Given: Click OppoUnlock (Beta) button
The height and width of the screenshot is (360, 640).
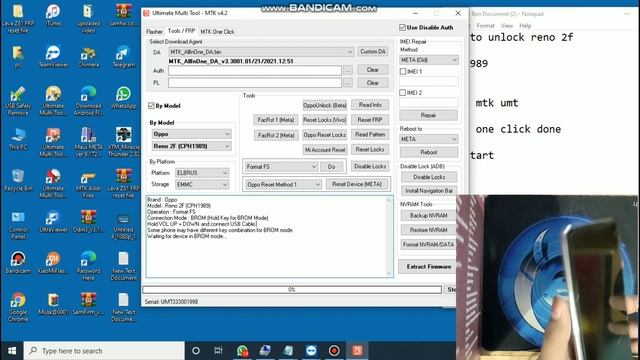Looking at the screenshot, I should pos(324,105).
